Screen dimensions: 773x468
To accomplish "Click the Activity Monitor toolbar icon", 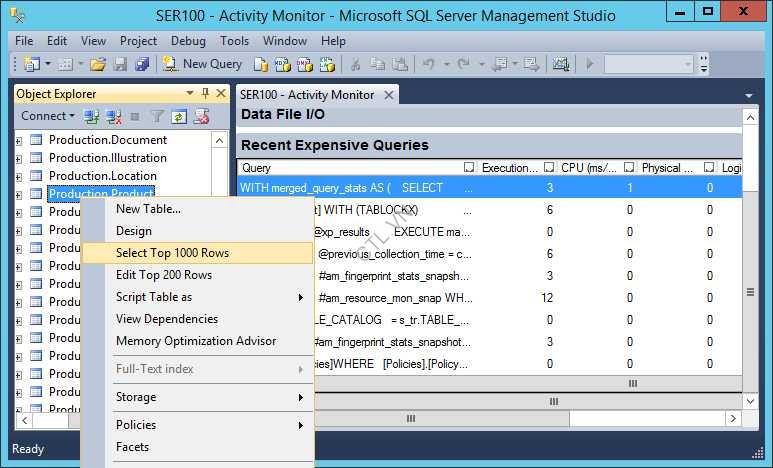I will coord(561,64).
